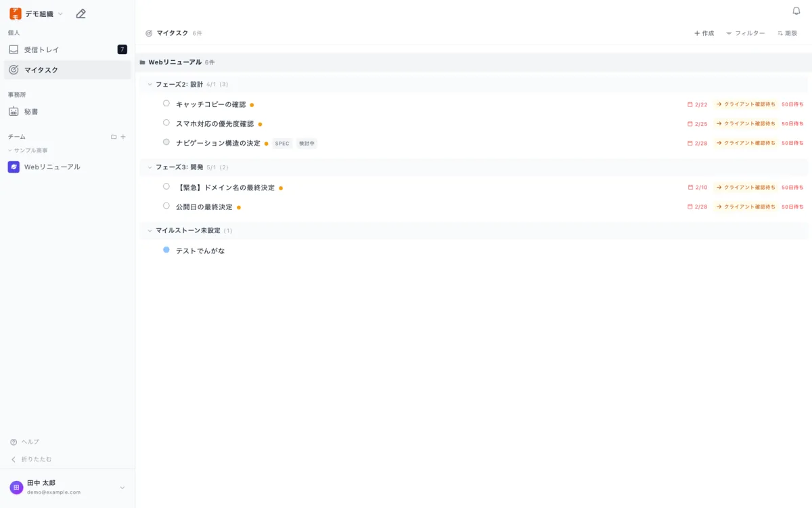Add a team with plus icon
Viewport: 812px width, 508px height.
(x=123, y=137)
